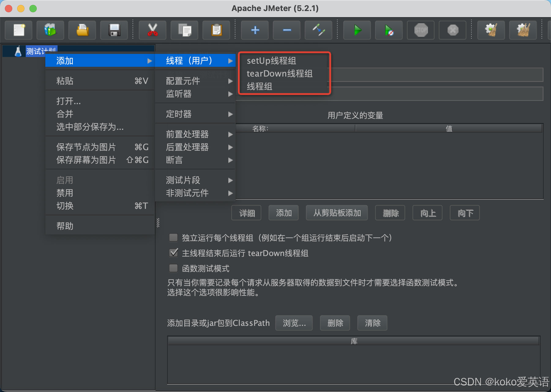This screenshot has width=551, height=392.
Task: Click the Clear results broom icon
Action: click(x=491, y=30)
